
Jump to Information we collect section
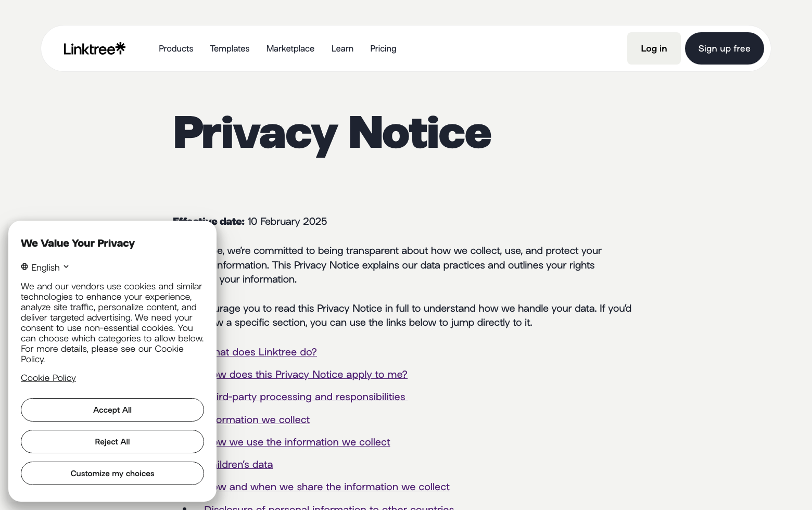pos(263,420)
